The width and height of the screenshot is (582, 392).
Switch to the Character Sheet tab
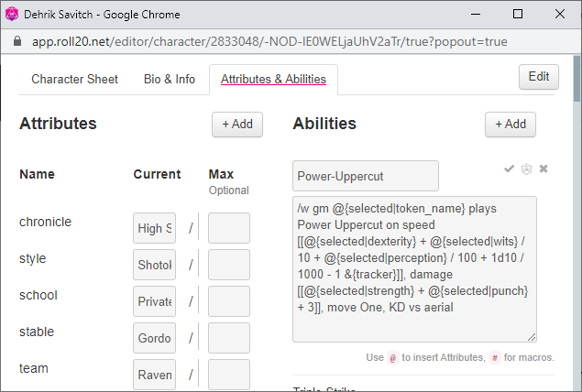[x=74, y=80]
